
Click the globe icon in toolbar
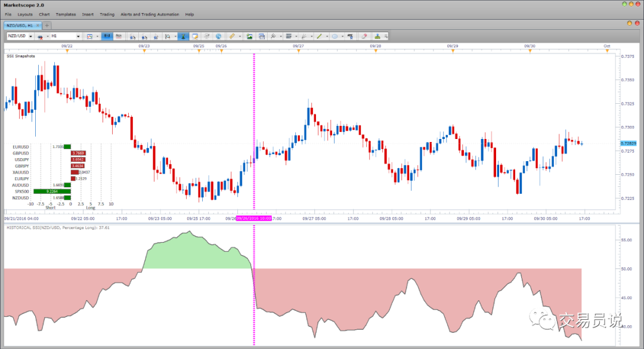[218, 36]
